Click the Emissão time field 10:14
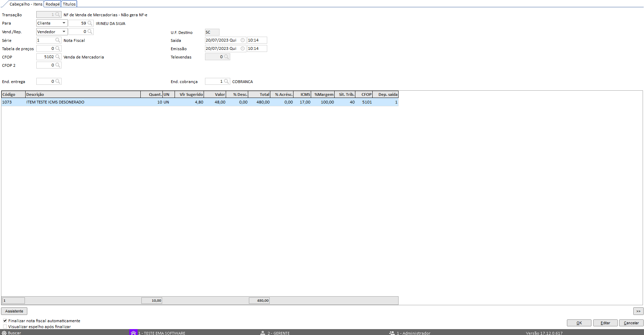Viewport: 644px width, 335px height. point(257,48)
